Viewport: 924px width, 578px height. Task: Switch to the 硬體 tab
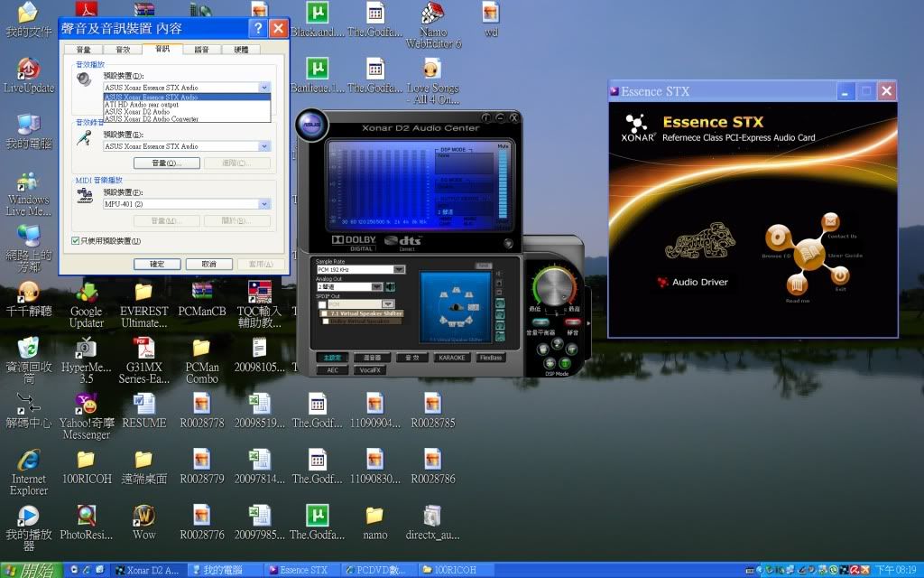tap(241, 50)
